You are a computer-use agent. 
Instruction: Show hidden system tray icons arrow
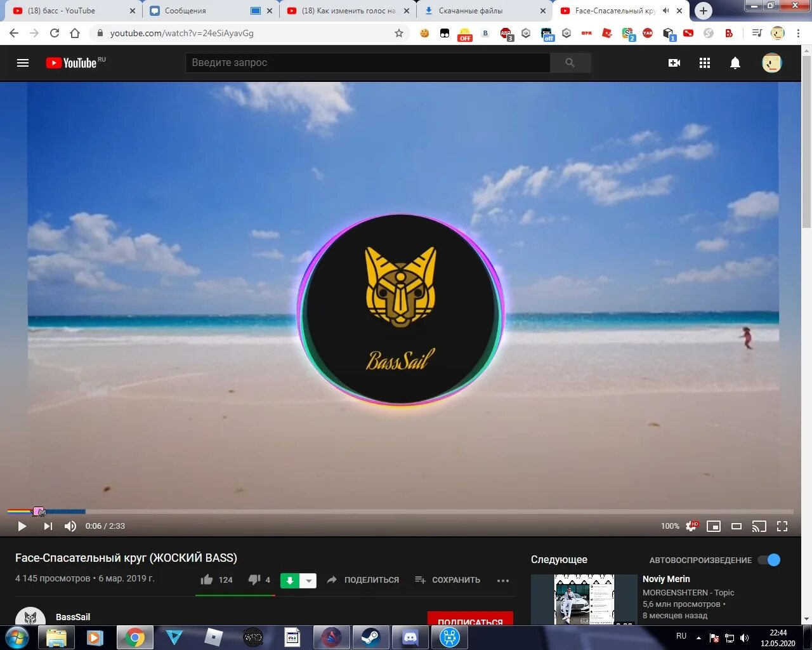[x=698, y=638]
